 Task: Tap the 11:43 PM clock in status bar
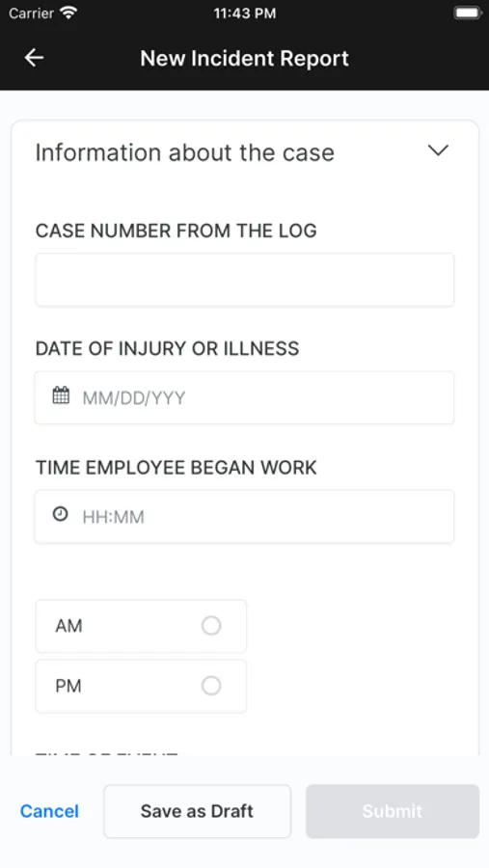[x=245, y=14]
